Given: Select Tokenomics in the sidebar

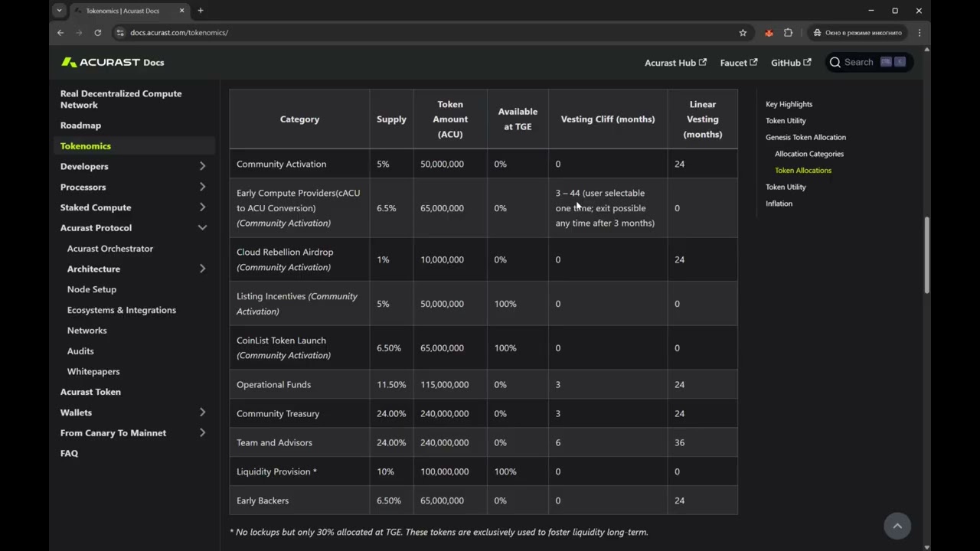Looking at the screenshot, I should pos(86,146).
